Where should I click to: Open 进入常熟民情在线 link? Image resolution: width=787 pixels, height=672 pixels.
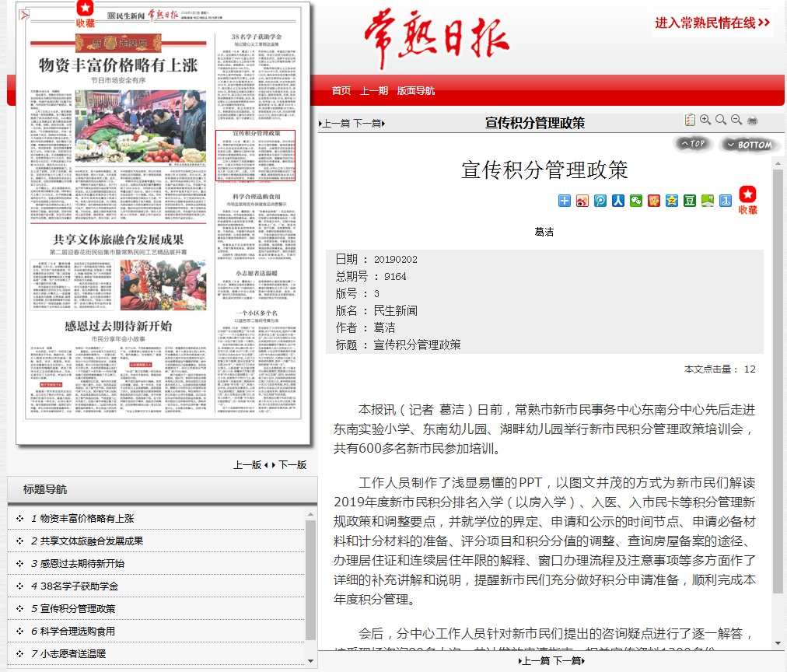coord(712,23)
